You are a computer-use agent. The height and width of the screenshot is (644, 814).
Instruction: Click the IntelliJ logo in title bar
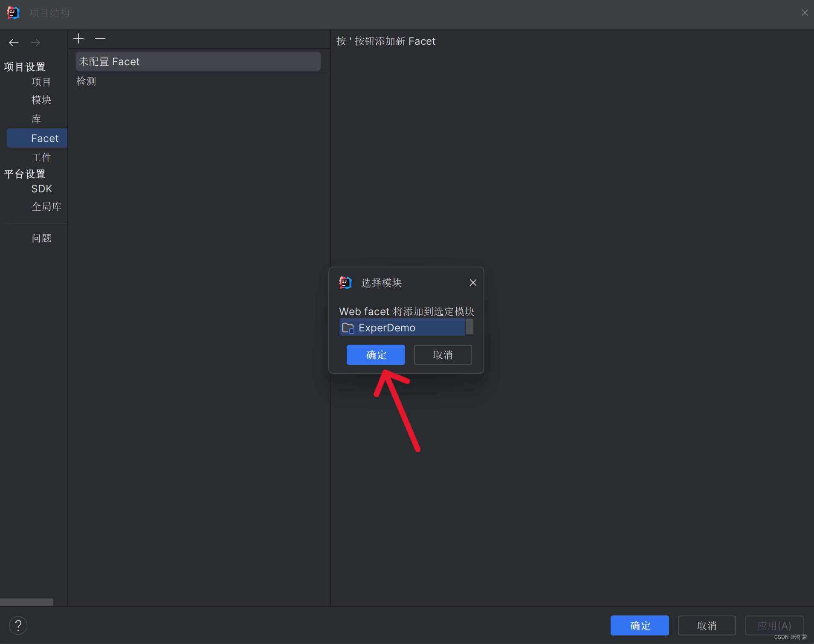pos(13,13)
